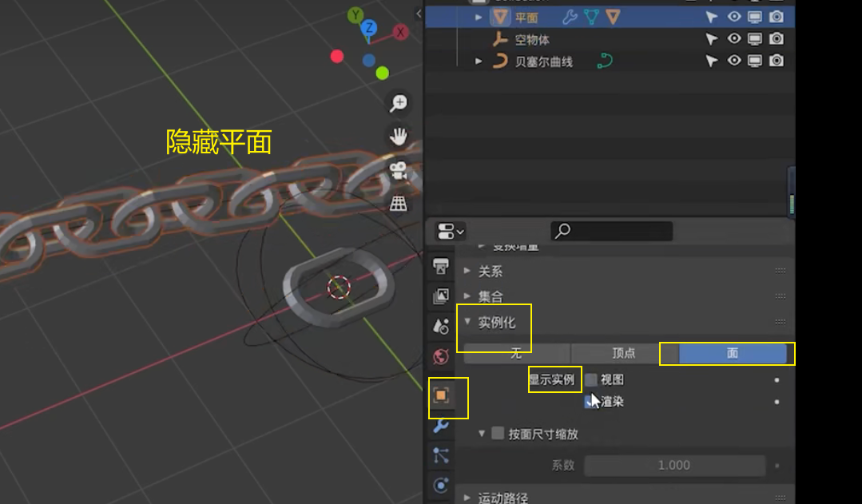
Task: Open the Particles properties tab
Action: (441, 455)
